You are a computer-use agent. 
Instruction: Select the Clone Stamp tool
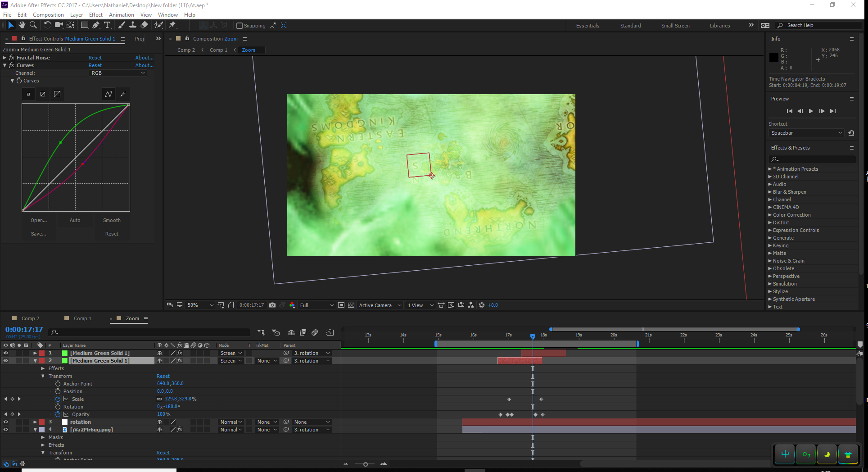[x=133, y=25]
